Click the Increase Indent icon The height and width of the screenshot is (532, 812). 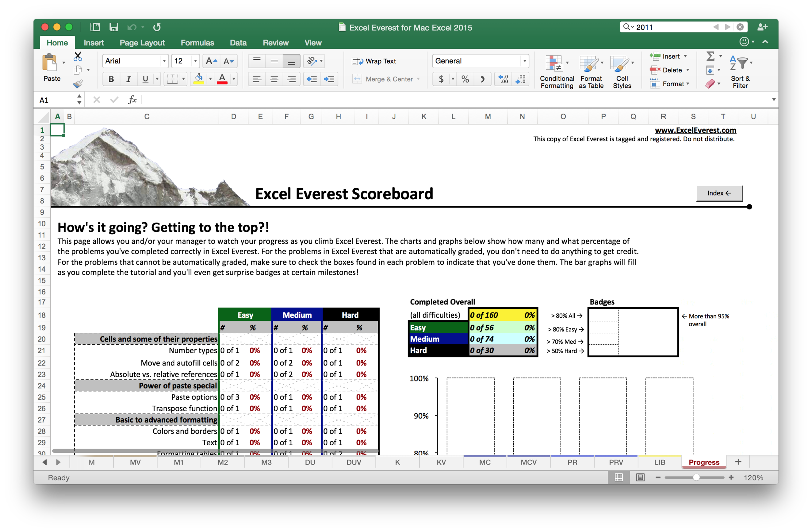pos(329,79)
